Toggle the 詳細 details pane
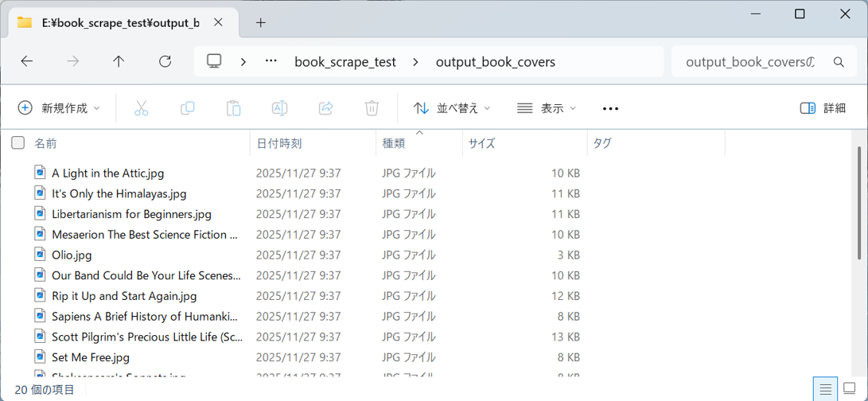The width and height of the screenshot is (868, 401). (x=823, y=108)
